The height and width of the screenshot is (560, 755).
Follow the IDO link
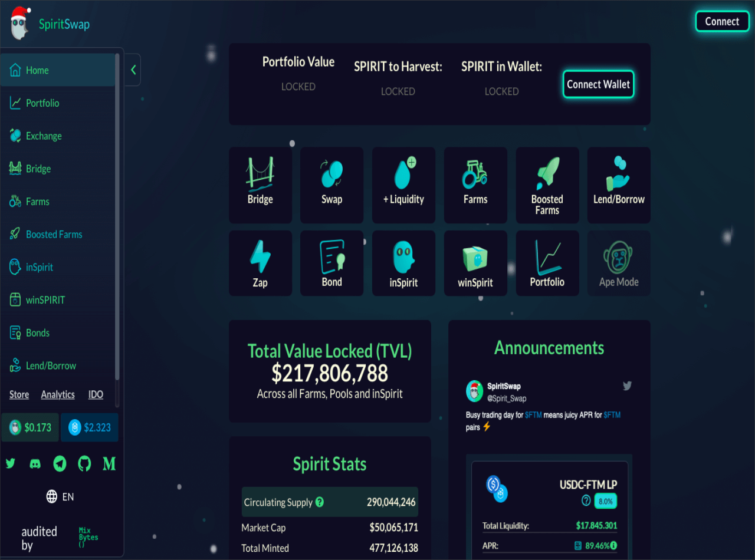96,395
